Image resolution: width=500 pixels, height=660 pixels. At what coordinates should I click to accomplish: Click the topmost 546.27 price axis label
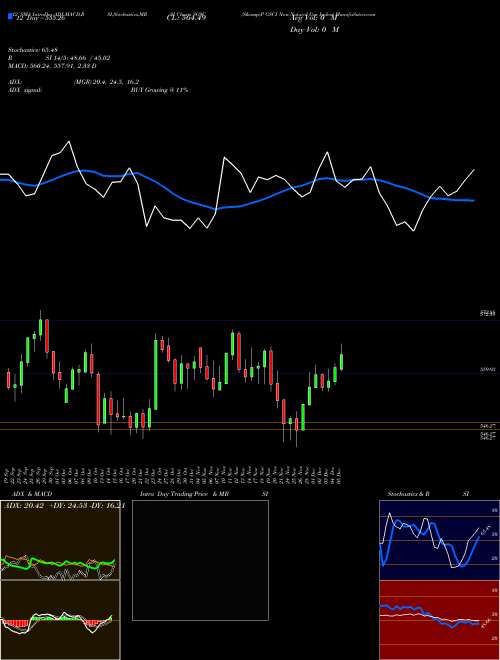pos(488,426)
